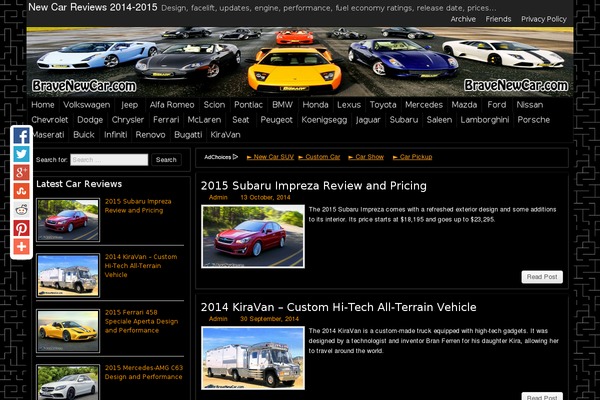Open the Chevrolet category

click(x=50, y=120)
